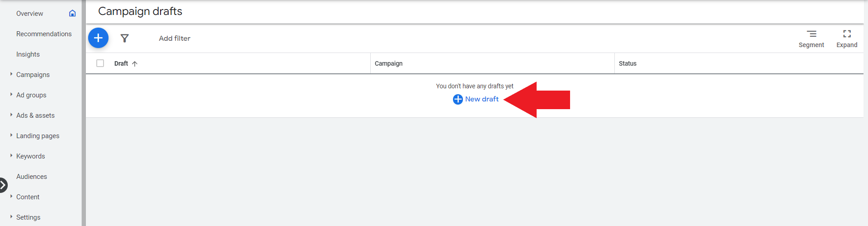Expand the Keywords sidebar section

(11, 156)
